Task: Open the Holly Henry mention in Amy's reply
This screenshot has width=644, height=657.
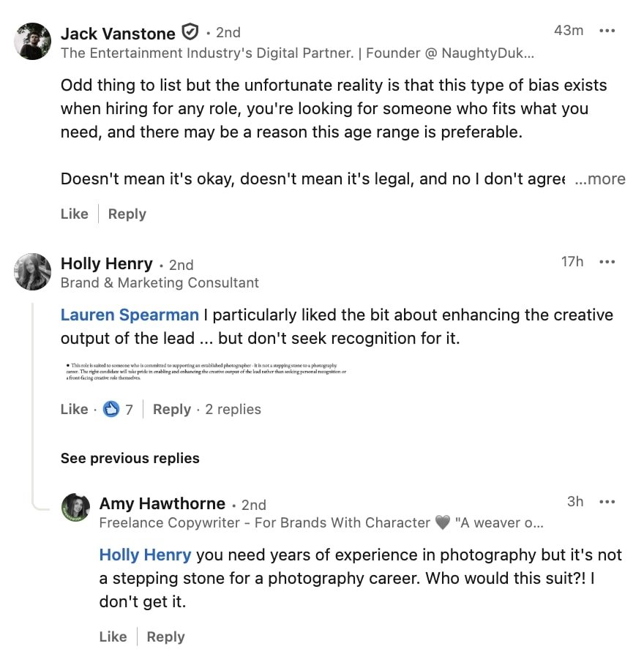Action: point(145,555)
